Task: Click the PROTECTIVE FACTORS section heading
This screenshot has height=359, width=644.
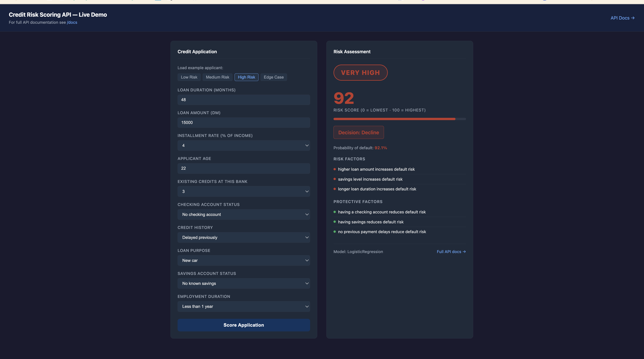Action: (358, 202)
